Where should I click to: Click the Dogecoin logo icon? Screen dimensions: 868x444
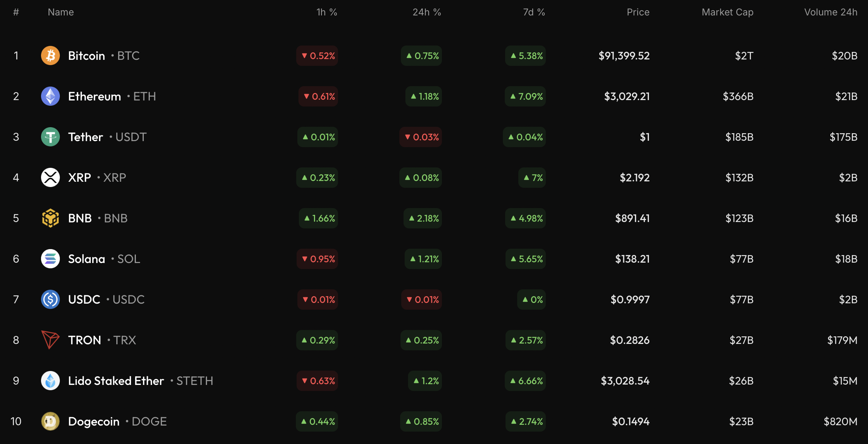pos(50,421)
